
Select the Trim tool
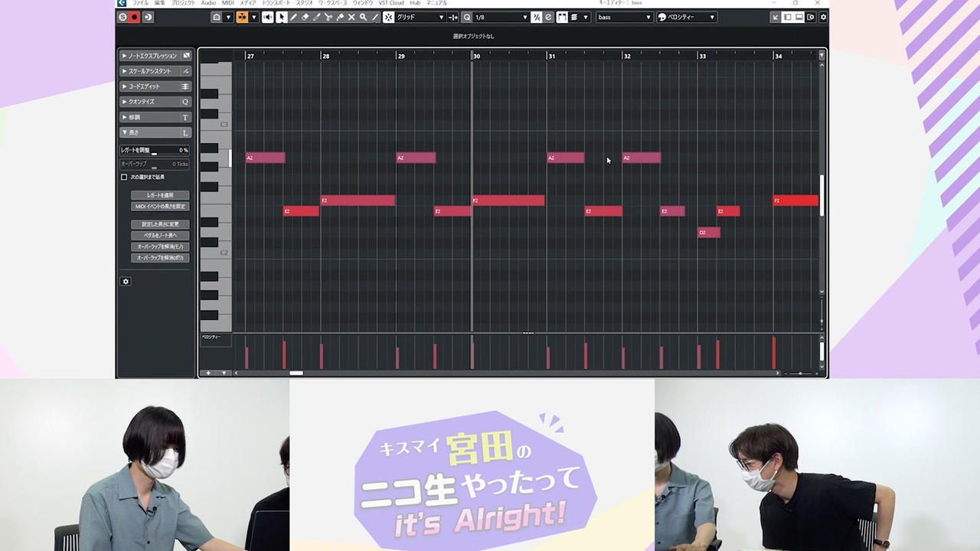(x=317, y=17)
